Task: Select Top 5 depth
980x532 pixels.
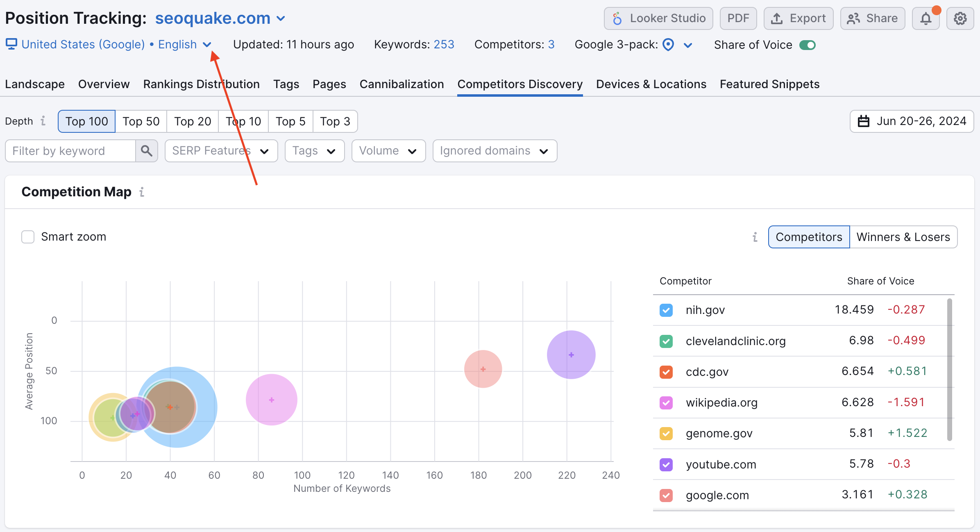Action: (290, 121)
